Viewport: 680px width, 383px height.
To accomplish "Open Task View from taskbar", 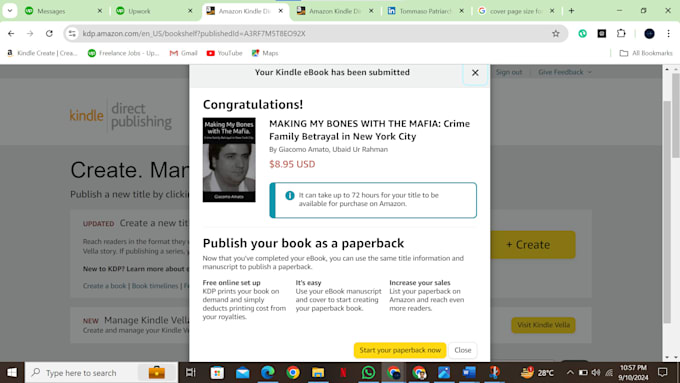I will (191, 373).
